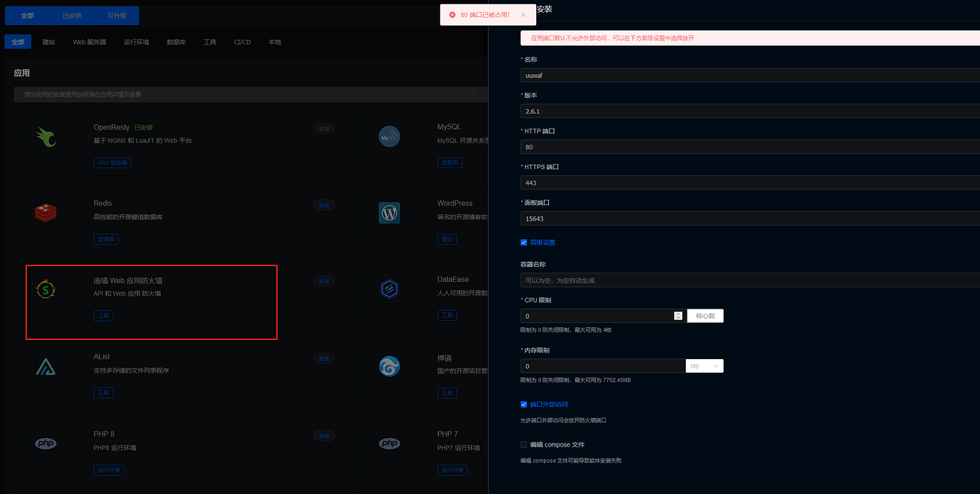Uncheck the 高级设置 checkbox
The width and height of the screenshot is (980, 494).
coord(523,242)
